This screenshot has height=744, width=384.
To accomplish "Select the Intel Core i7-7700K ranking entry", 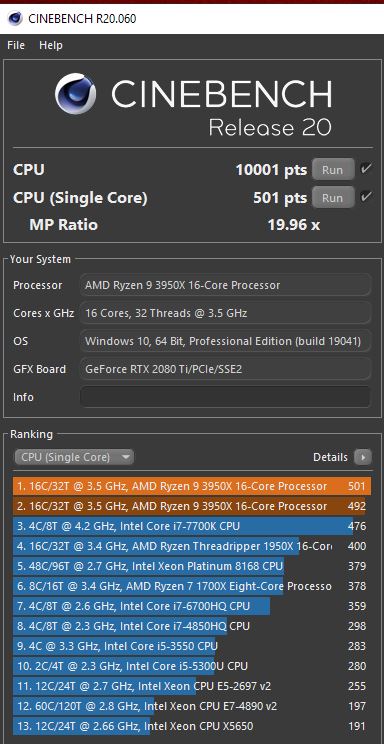I will 190,526.
